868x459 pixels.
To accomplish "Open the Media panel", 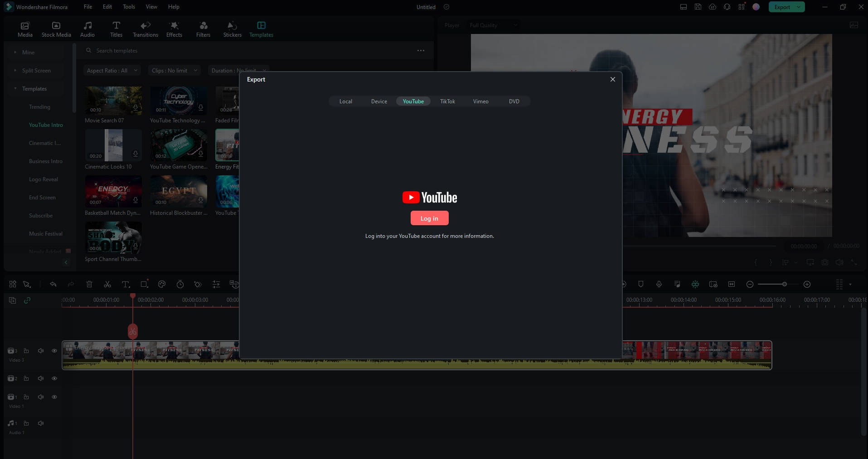I will [25, 29].
